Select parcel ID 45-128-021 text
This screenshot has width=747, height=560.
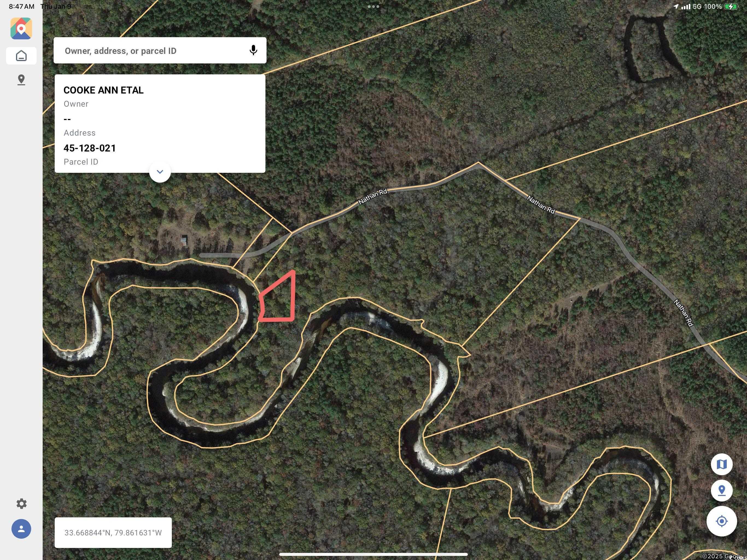[x=89, y=148]
